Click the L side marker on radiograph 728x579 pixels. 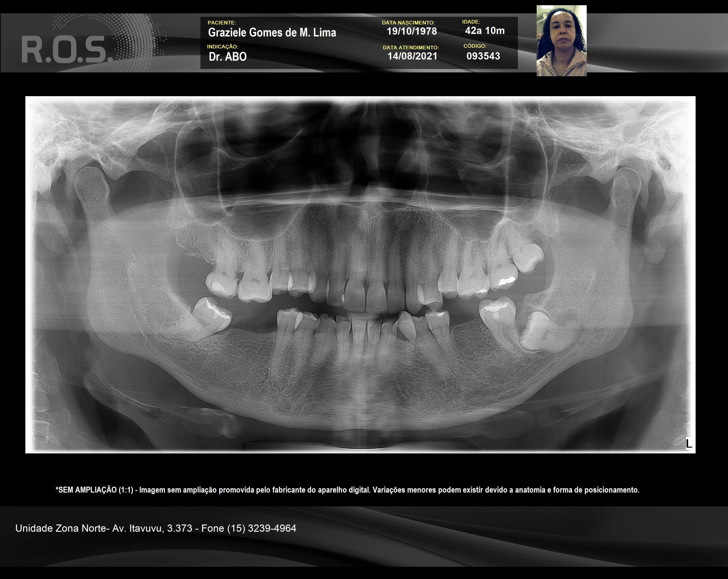(689, 443)
